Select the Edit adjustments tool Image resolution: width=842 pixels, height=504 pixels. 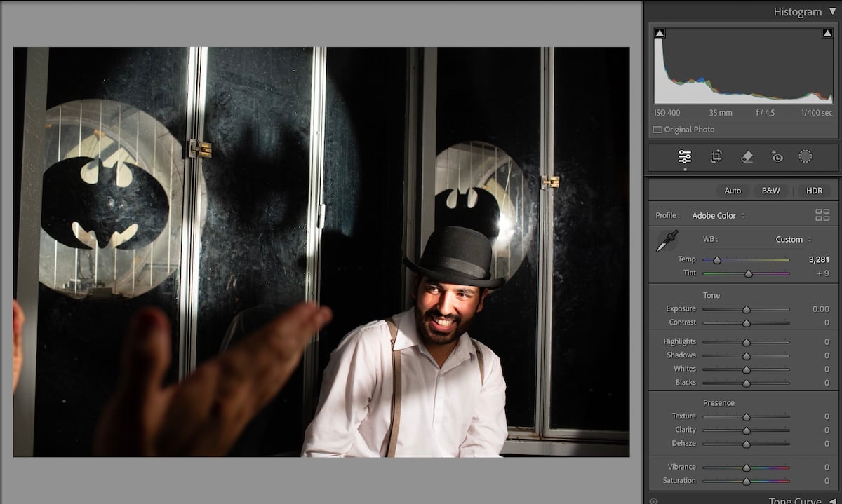click(684, 156)
